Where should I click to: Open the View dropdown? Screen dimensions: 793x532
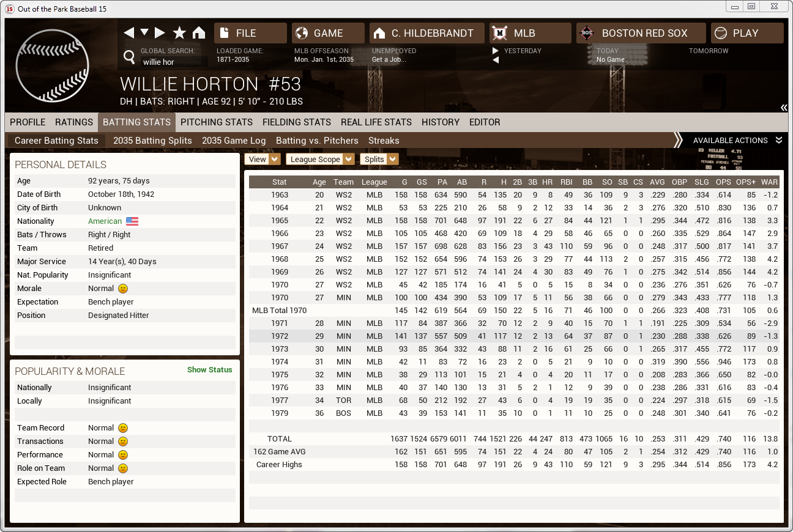point(262,159)
